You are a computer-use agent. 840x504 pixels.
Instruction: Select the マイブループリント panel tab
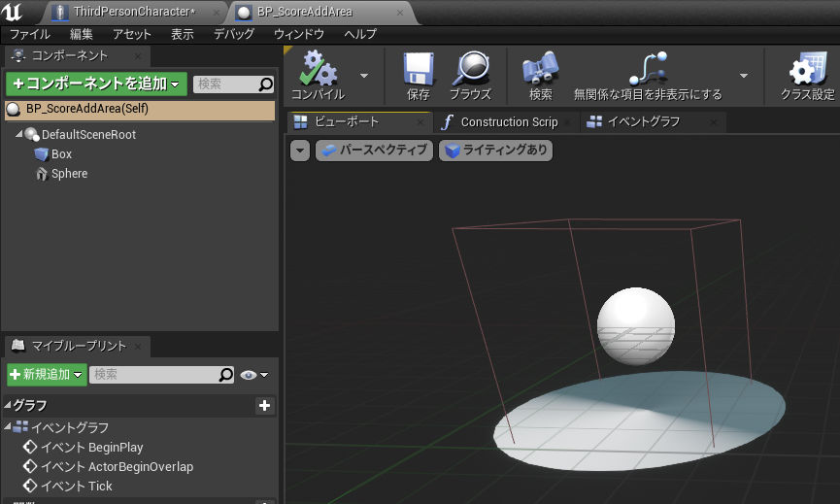pyautogui.click(x=79, y=346)
